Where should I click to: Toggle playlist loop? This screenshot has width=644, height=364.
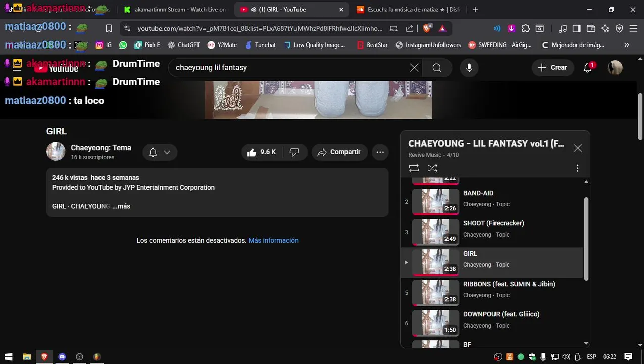tap(414, 168)
